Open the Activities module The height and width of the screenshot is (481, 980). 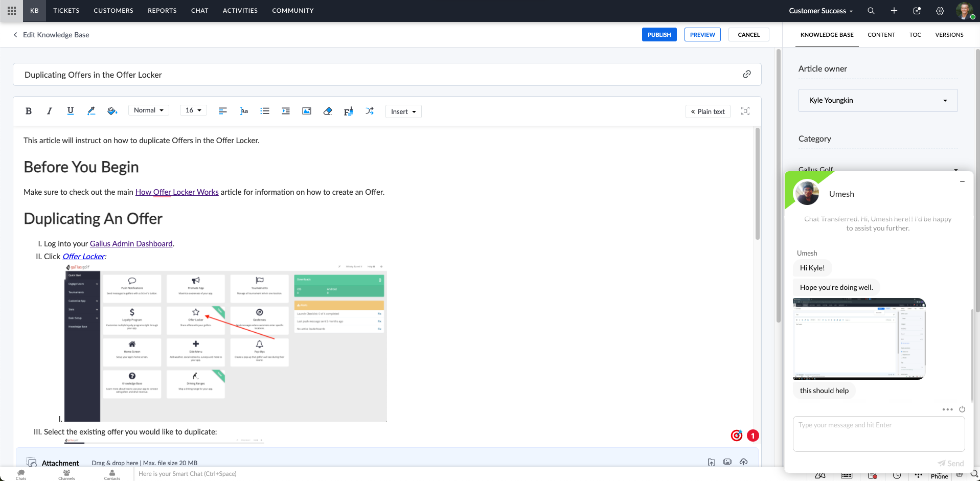point(240,11)
